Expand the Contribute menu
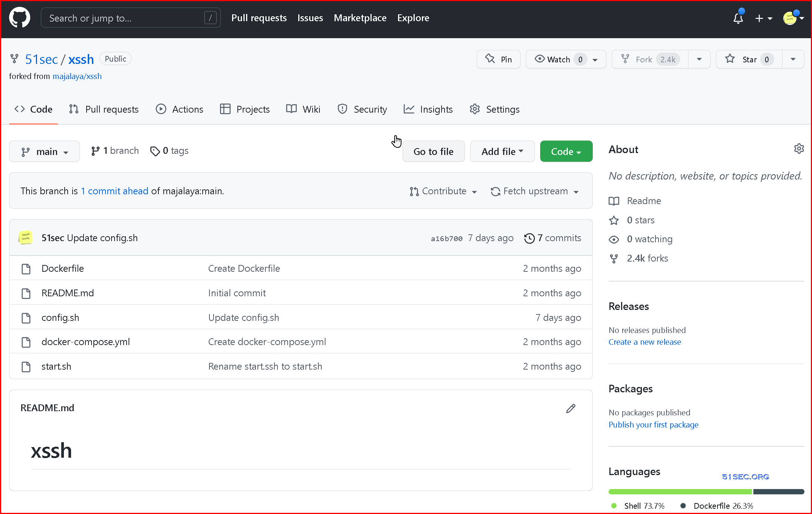Image resolution: width=812 pixels, height=514 pixels. 443,191
